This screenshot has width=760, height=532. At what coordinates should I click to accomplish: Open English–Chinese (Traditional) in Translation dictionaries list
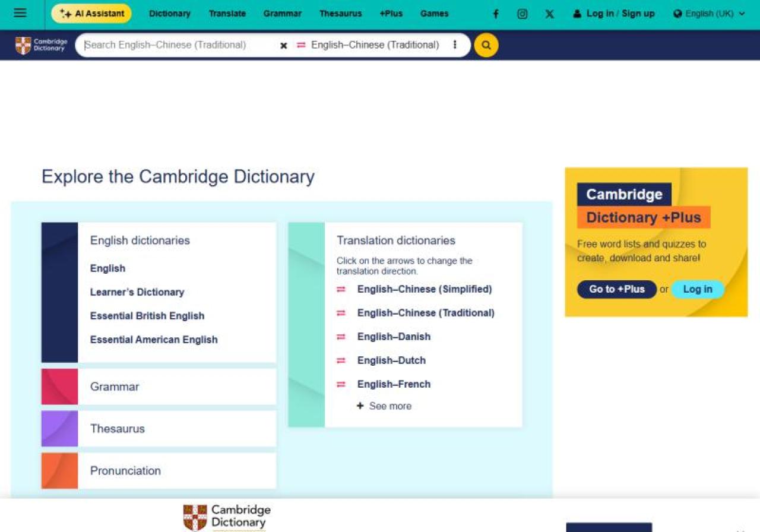[426, 313]
